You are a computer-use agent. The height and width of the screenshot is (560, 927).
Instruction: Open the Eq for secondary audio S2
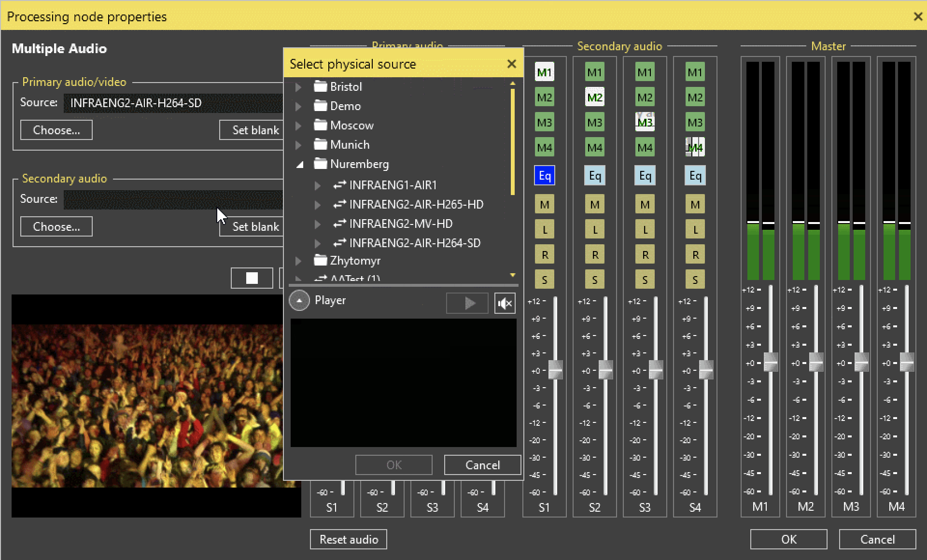594,176
